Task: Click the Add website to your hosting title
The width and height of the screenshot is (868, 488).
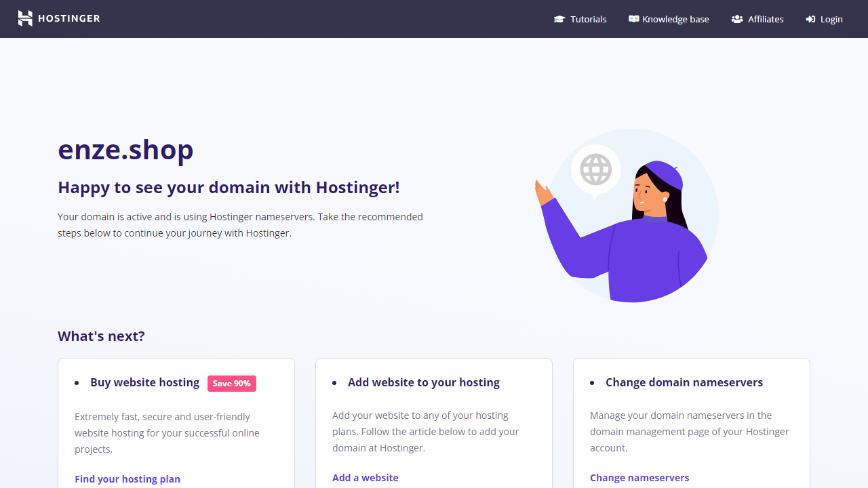Action: [x=424, y=382]
